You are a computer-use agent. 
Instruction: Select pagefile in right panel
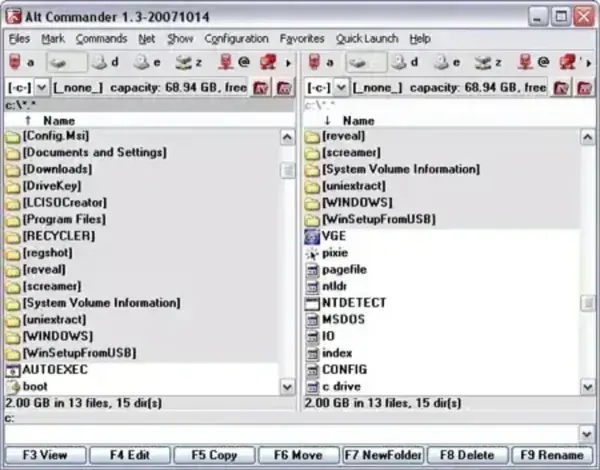[442, 270]
